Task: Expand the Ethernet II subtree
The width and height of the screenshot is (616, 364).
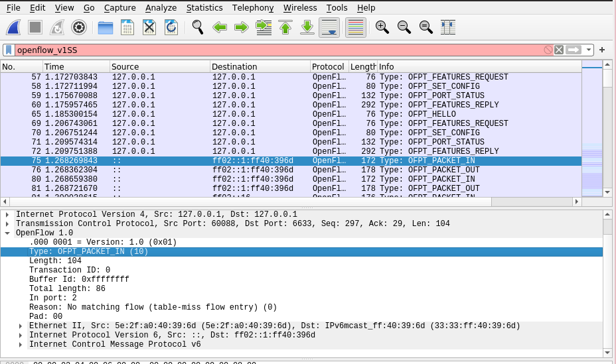Action: tap(21, 326)
